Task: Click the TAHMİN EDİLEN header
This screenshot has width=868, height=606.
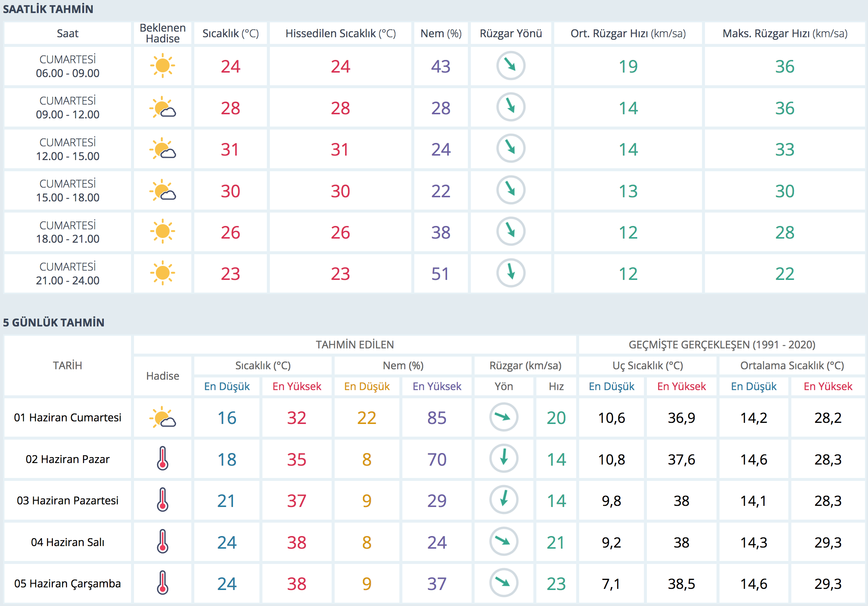Action: [355, 344]
